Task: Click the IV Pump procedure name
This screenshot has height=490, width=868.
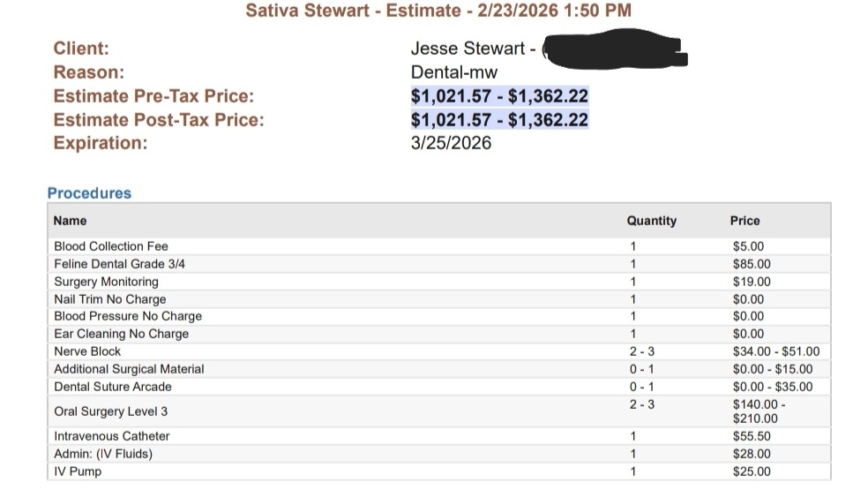Action: point(78,471)
